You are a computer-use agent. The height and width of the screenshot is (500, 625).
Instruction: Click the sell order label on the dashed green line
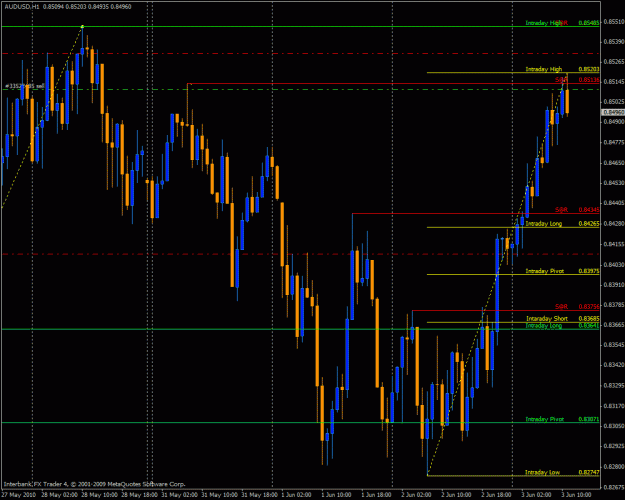point(25,86)
